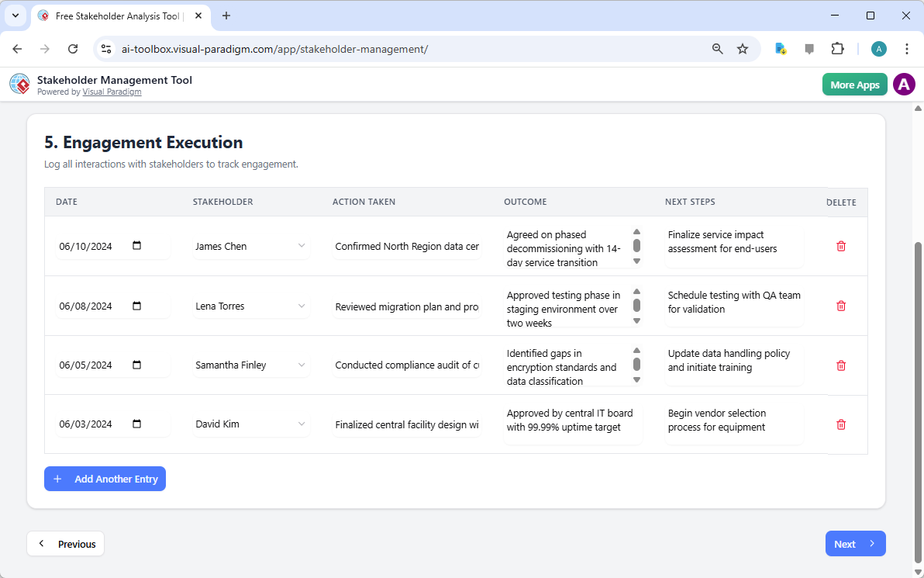Click the account avatar in the app header
This screenshot has height=578, width=924.
tap(904, 84)
